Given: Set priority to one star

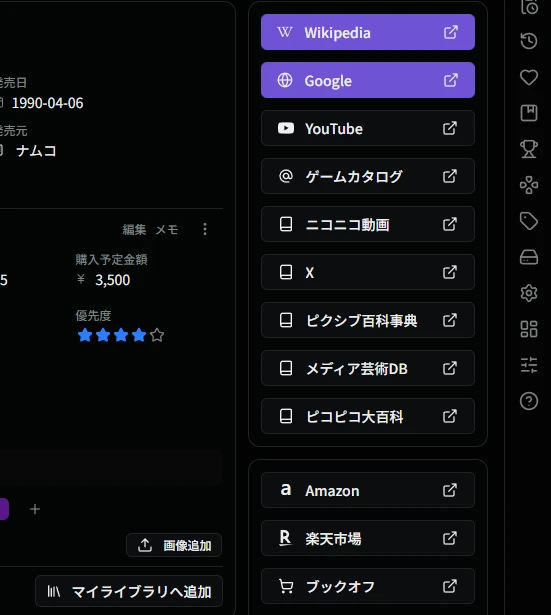Looking at the screenshot, I should 85,335.
